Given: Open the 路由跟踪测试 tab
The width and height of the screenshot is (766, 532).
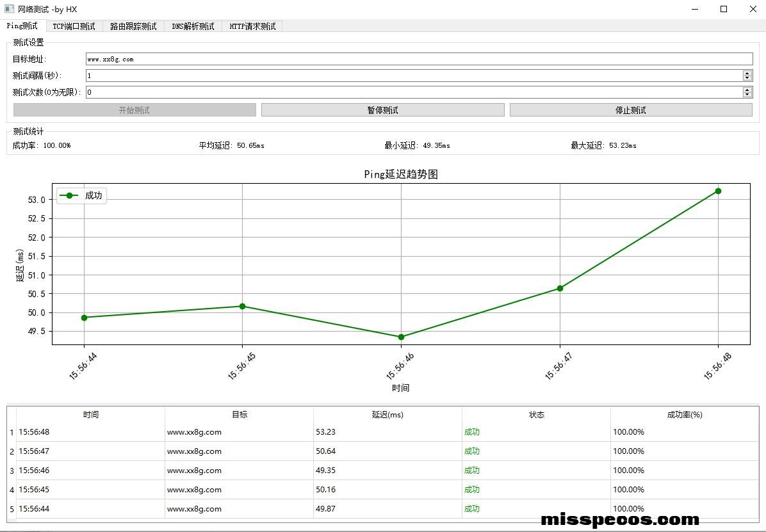Looking at the screenshot, I should [x=133, y=26].
